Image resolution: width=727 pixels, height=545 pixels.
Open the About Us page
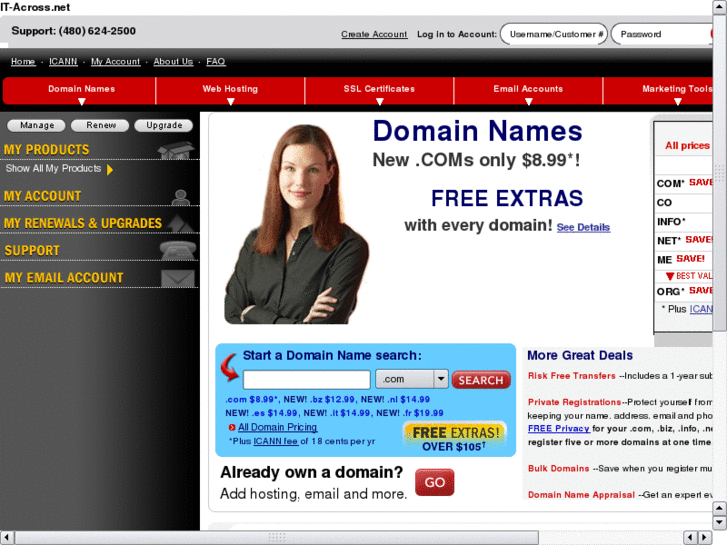[x=173, y=61]
